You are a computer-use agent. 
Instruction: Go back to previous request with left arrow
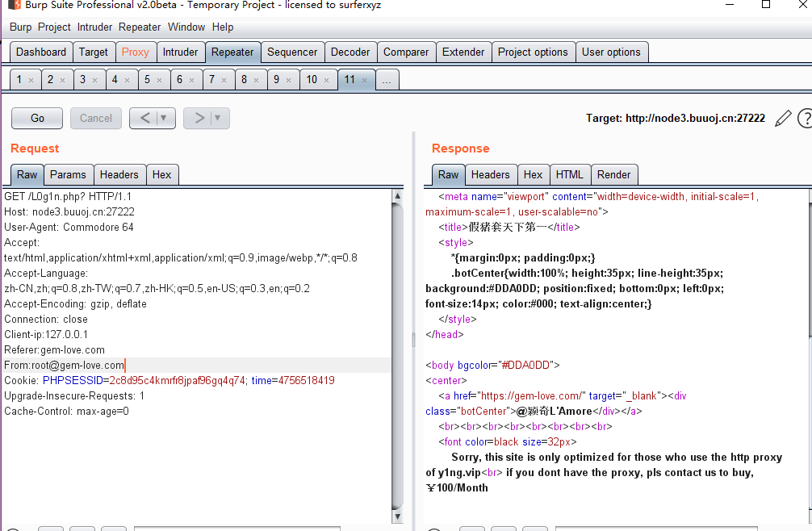[x=144, y=118]
